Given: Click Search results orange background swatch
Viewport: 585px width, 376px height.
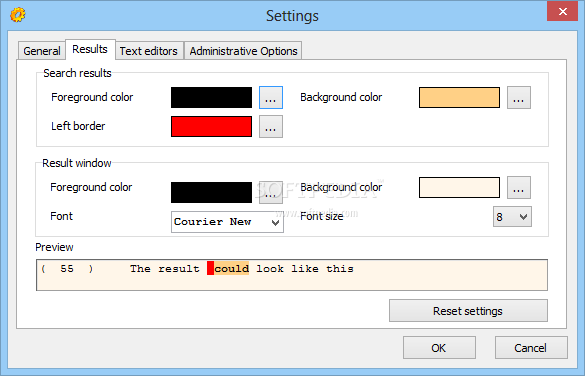Looking at the screenshot, I should [x=459, y=98].
